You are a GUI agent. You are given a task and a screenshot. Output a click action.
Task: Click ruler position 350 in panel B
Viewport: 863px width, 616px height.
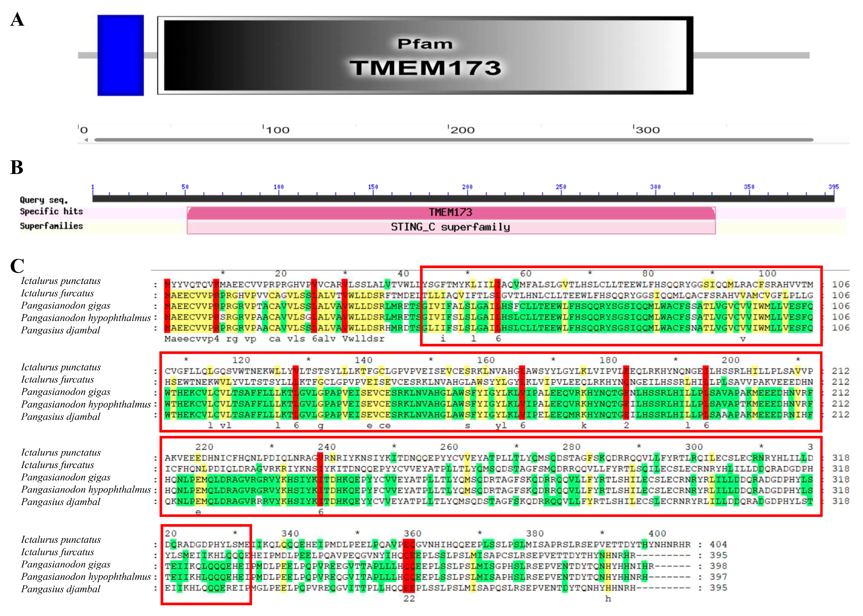click(x=749, y=187)
